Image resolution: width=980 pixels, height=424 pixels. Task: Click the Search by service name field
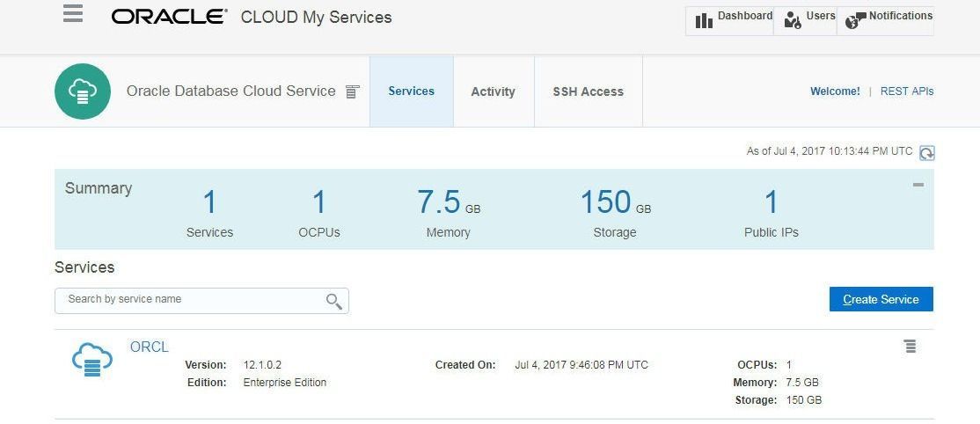click(201, 300)
